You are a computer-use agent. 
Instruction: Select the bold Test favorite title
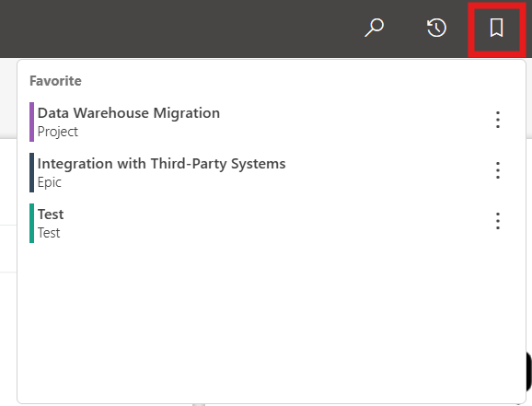51,215
